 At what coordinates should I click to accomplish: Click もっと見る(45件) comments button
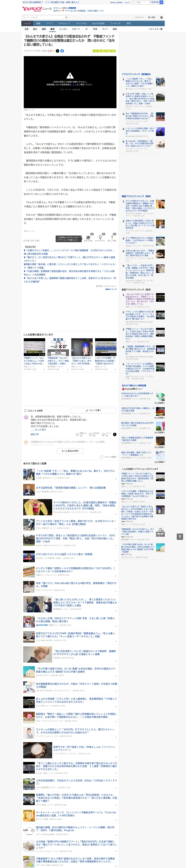70,451
